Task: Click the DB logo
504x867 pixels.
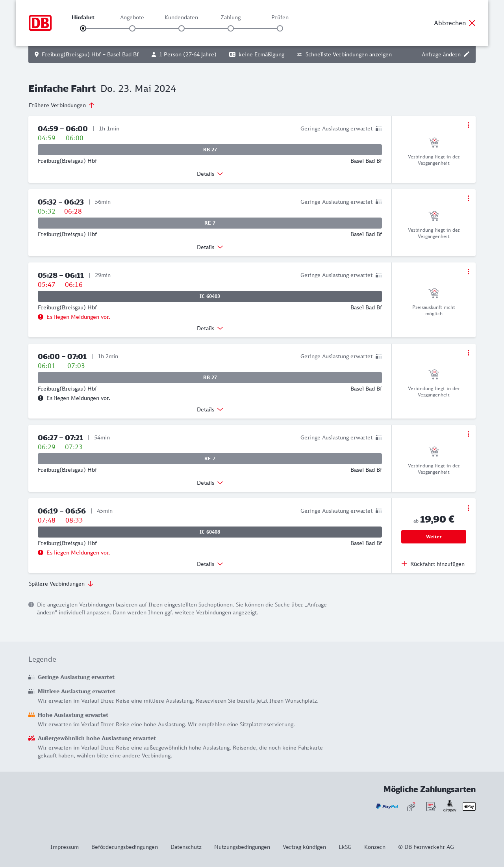Action: [x=40, y=23]
